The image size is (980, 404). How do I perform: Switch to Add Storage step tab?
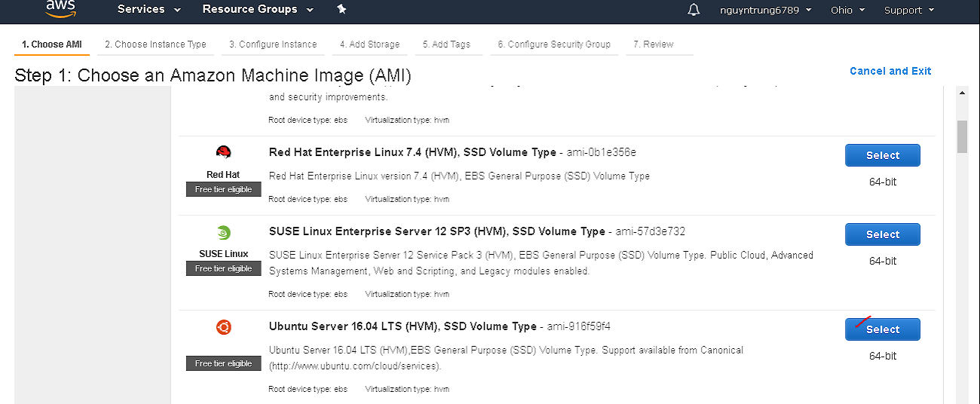click(369, 44)
